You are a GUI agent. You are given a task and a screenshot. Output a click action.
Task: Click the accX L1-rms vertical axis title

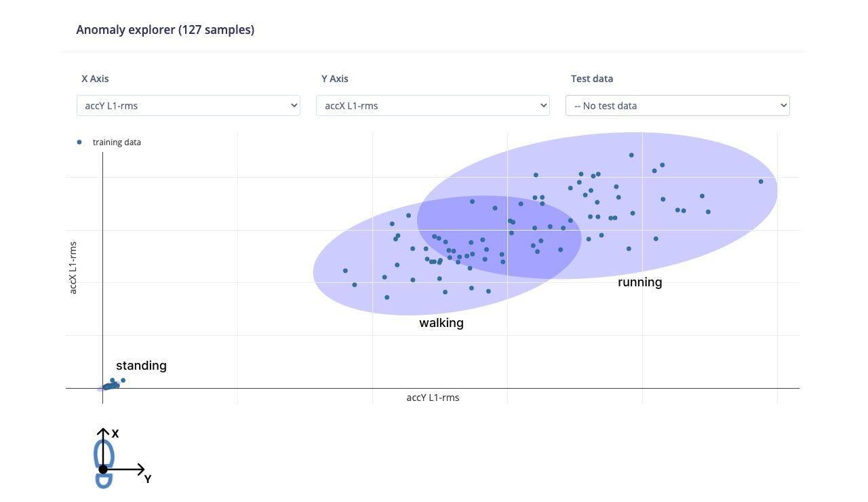73,267
